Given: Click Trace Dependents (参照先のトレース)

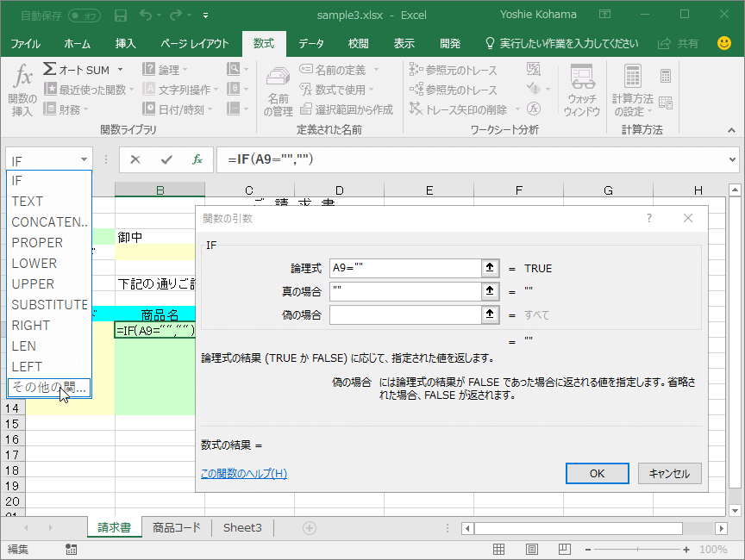Looking at the screenshot, I should pyautogui.click(x=454, y=90).
